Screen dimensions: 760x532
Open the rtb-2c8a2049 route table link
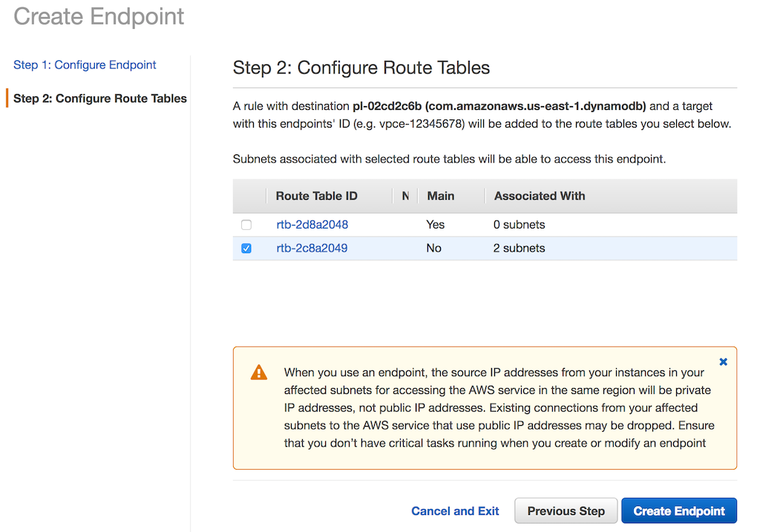point(312,249)
